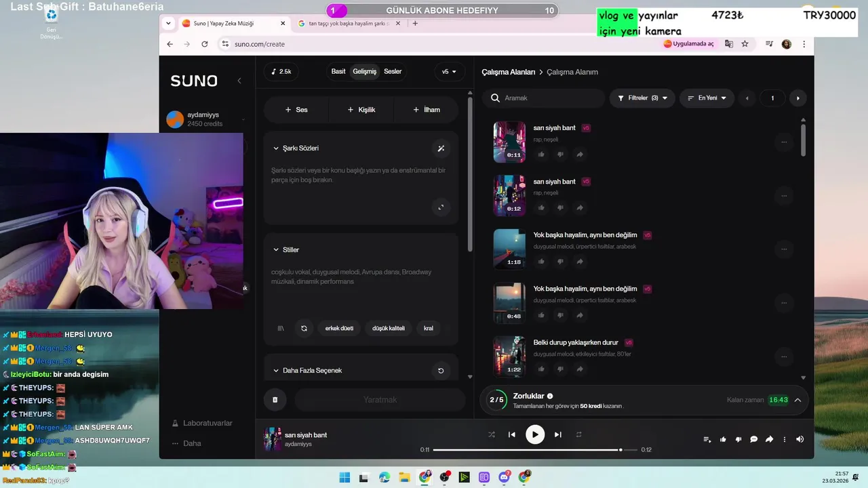Toggle repeat in the player
The width and height of the screenshot is (868, 488).
pyautogui.click(x=579, y=434)
